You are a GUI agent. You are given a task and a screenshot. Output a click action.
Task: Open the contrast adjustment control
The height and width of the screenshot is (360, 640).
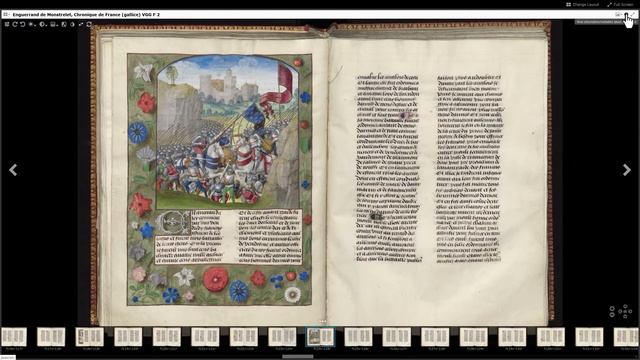(42, 24)
